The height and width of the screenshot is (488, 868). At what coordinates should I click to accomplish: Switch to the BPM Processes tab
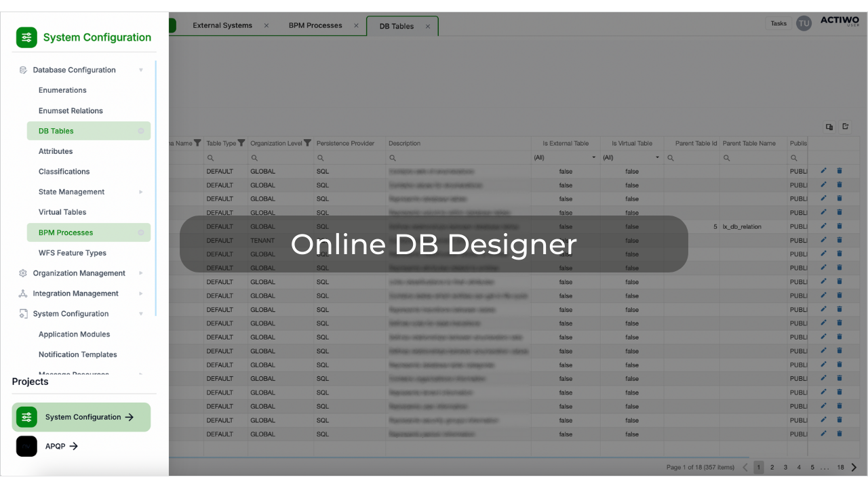point(315,26)
